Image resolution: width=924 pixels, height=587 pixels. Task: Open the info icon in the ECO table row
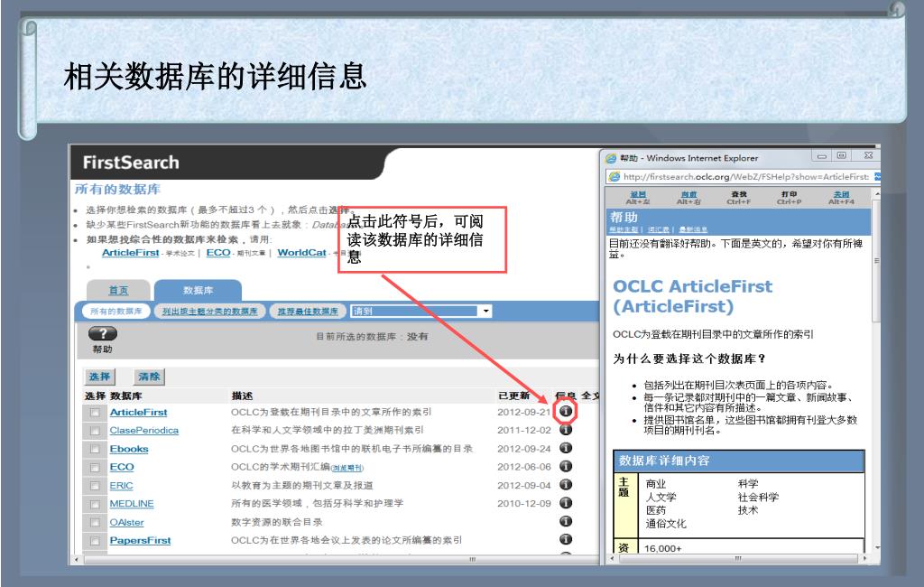566,466
